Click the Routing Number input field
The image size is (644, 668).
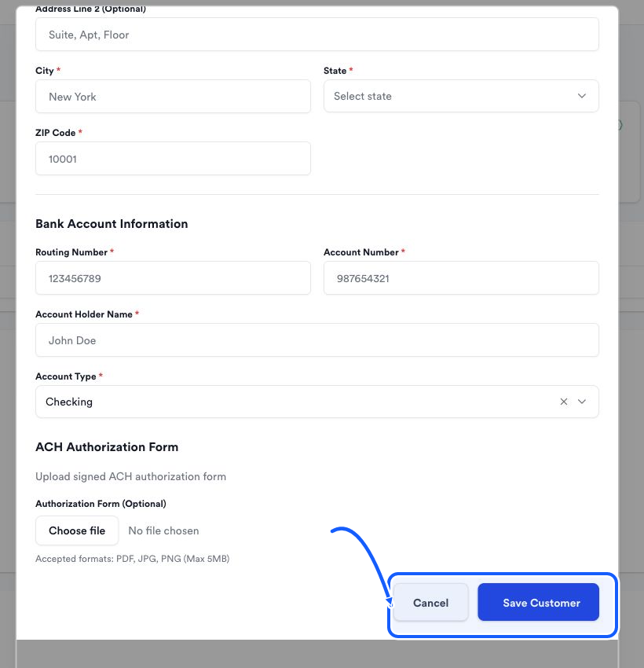pos(173,277)
